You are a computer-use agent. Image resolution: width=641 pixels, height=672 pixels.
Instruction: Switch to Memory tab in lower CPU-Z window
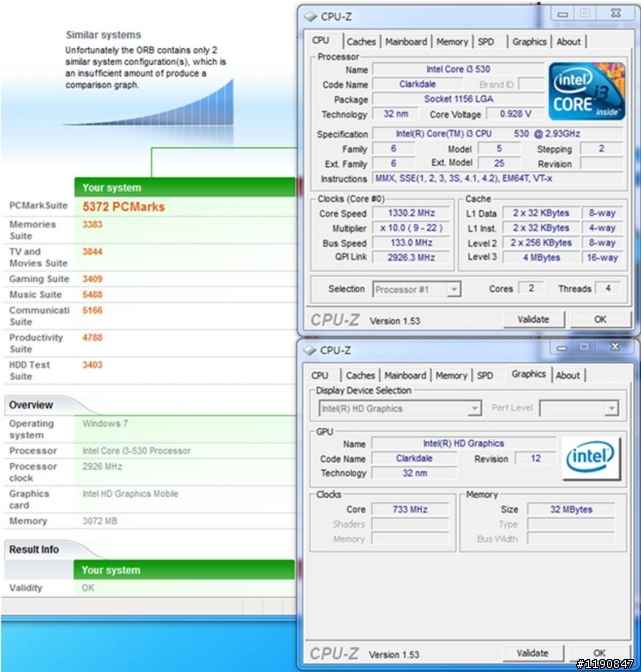click(x=451, y=375)
